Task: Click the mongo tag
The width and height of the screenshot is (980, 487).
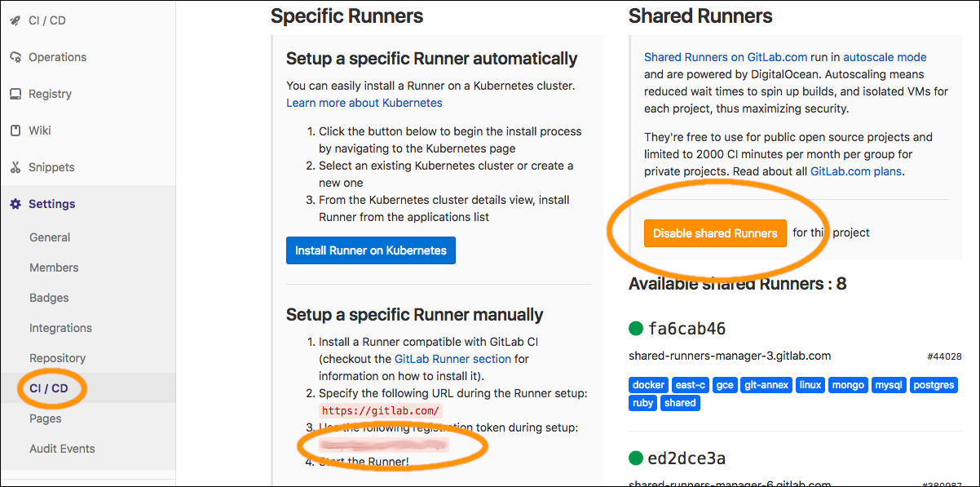Action: pos(848,385)
